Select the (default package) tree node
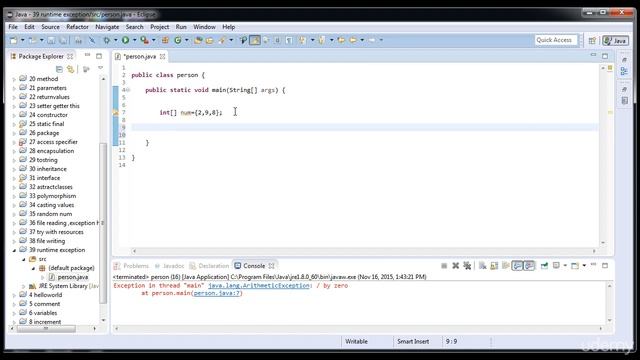 point(71,268)
